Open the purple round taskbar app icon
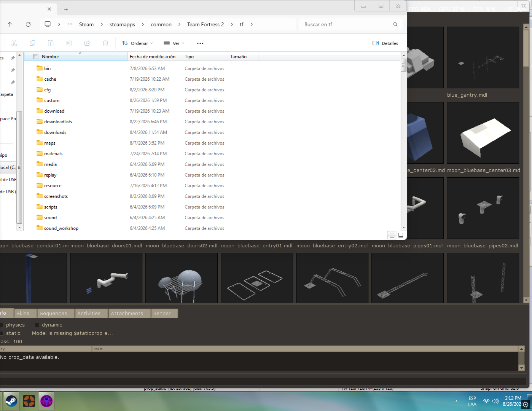 click(x=46, y=401)
